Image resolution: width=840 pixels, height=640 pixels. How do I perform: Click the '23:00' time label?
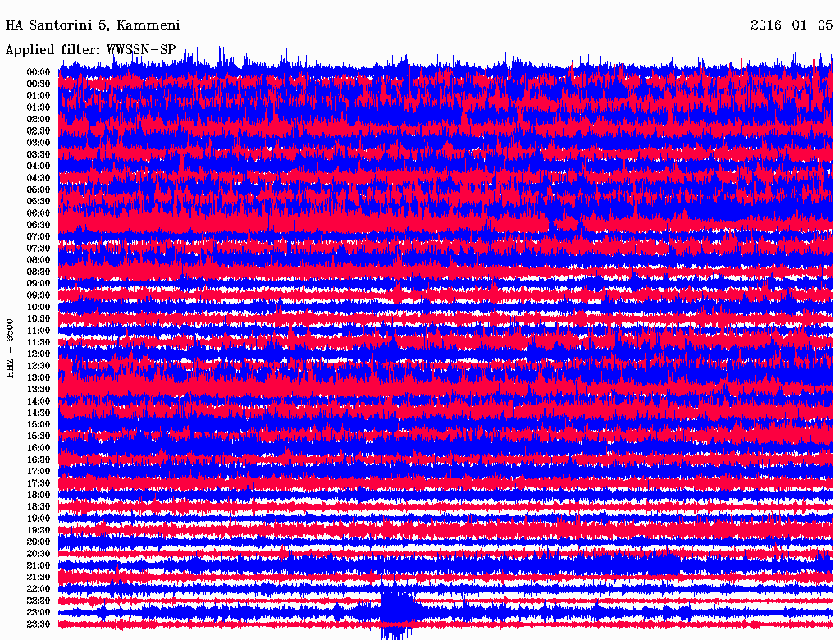coord(39,613)
